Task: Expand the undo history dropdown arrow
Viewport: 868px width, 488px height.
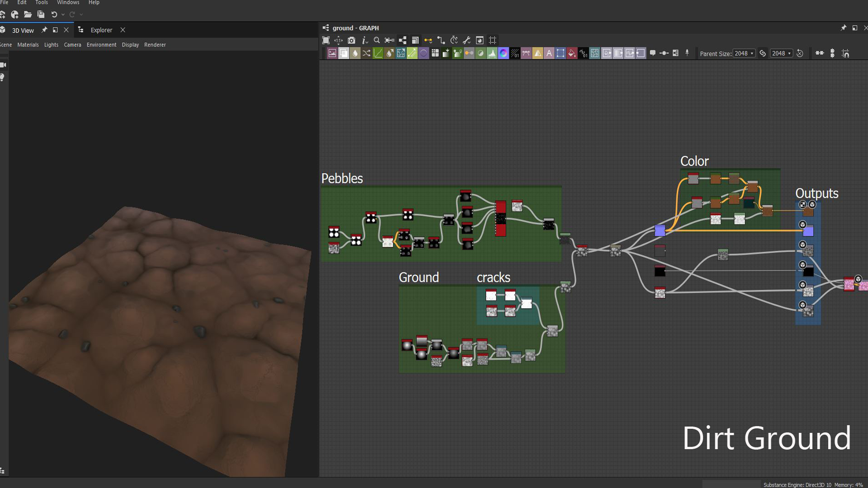Action: click(x=63, y=14)
